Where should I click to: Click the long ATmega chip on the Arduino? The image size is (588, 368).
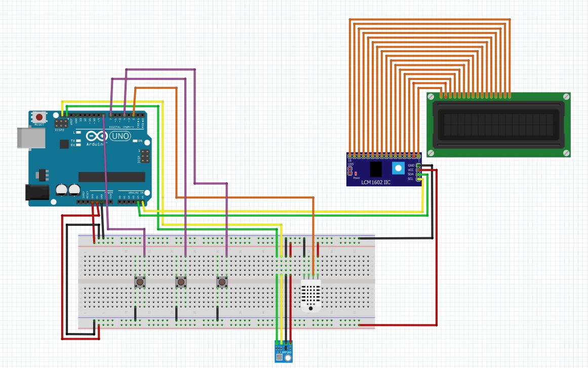point(112,177)
